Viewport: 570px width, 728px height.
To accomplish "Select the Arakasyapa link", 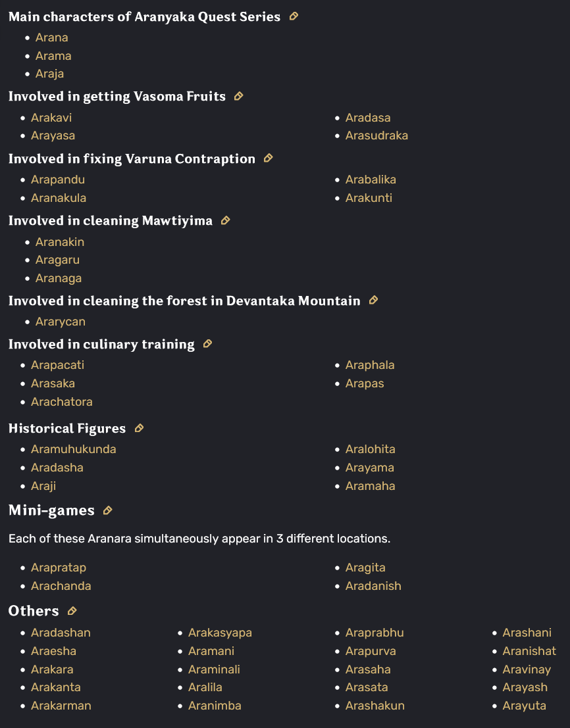I will 220,633.
